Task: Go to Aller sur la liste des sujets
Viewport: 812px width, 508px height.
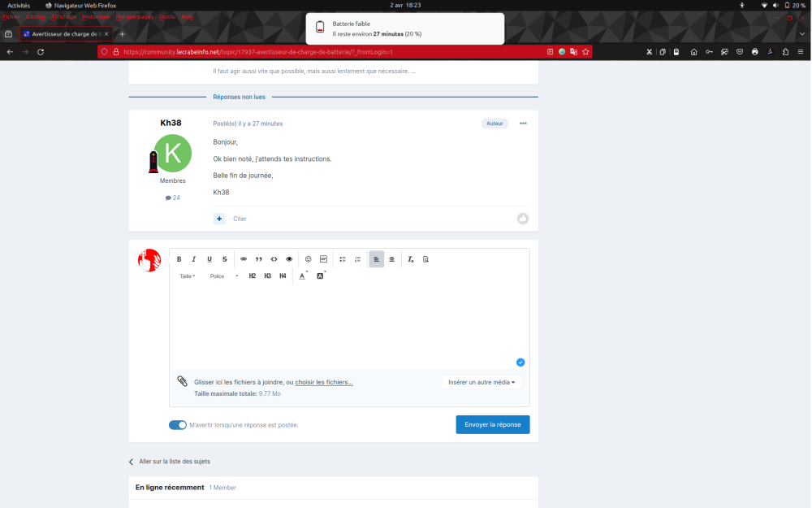Action: 170,462
